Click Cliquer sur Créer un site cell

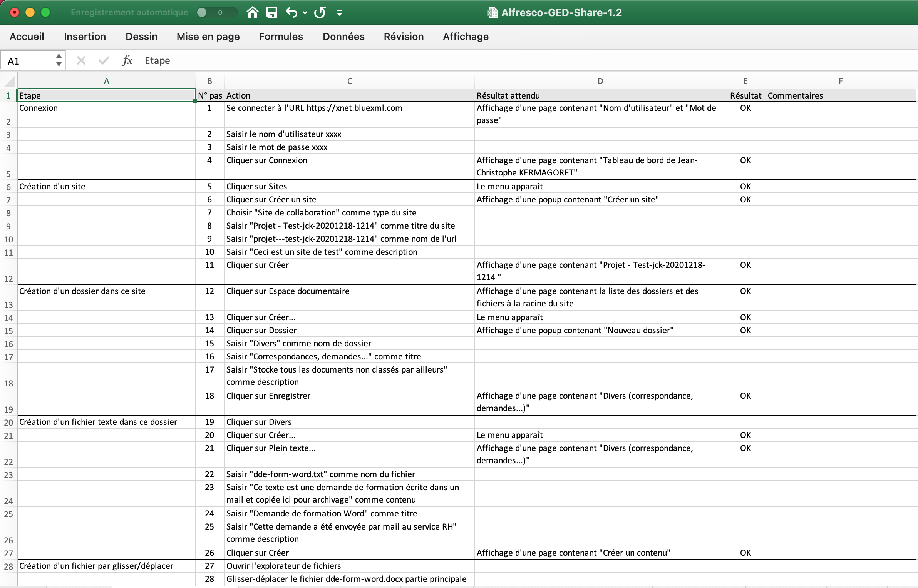349,199
